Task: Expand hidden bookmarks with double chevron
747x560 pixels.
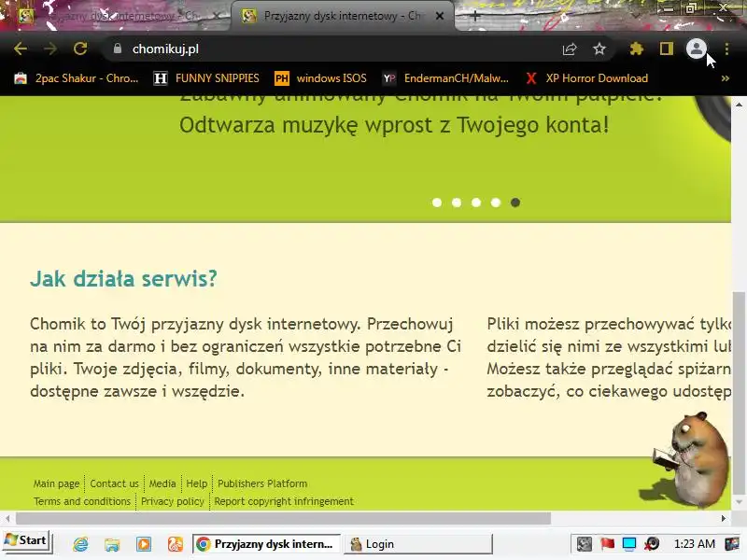Action: point(726,78)
